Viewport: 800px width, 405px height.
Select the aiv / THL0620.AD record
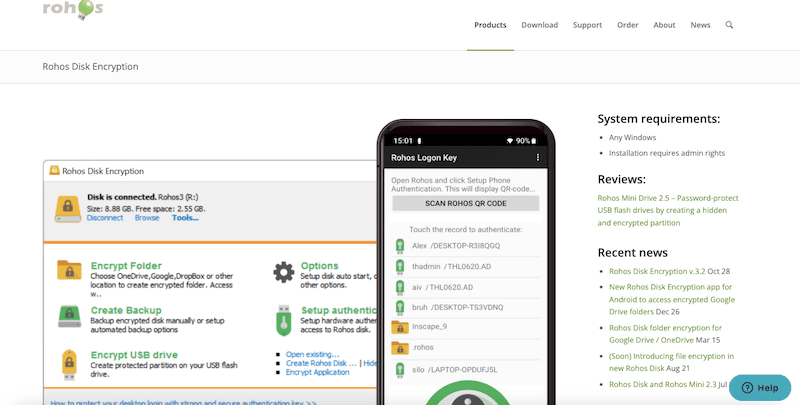pos(465,287)
